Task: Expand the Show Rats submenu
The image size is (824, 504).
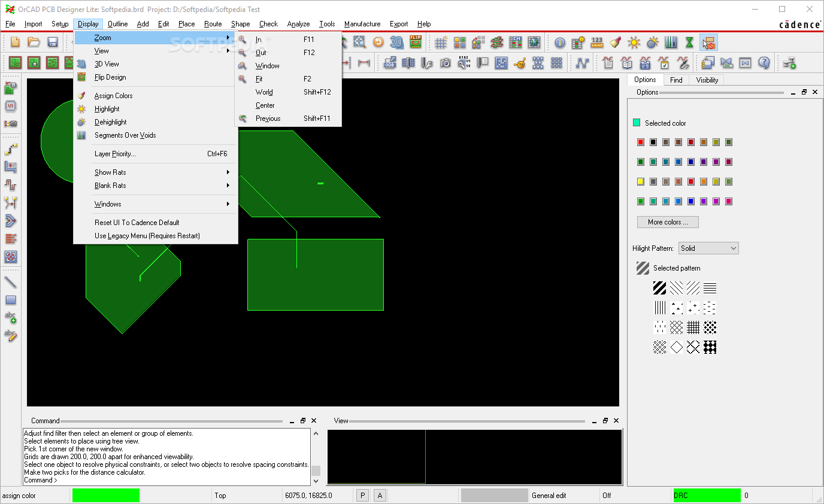Action: pos(156,172)
